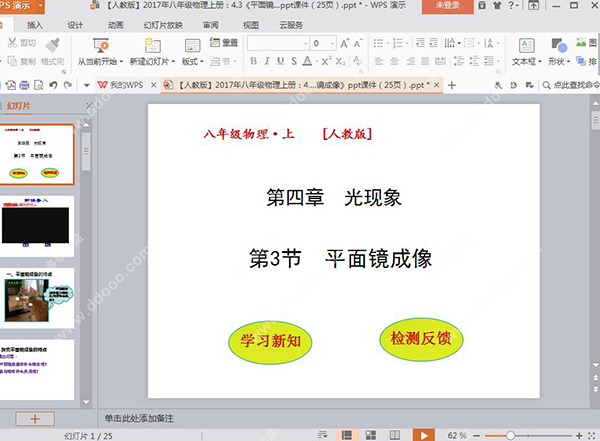Open the 审阅 (Review) ribbon tab
Viewport: 600px width, 441px height.
coord(210,25)
